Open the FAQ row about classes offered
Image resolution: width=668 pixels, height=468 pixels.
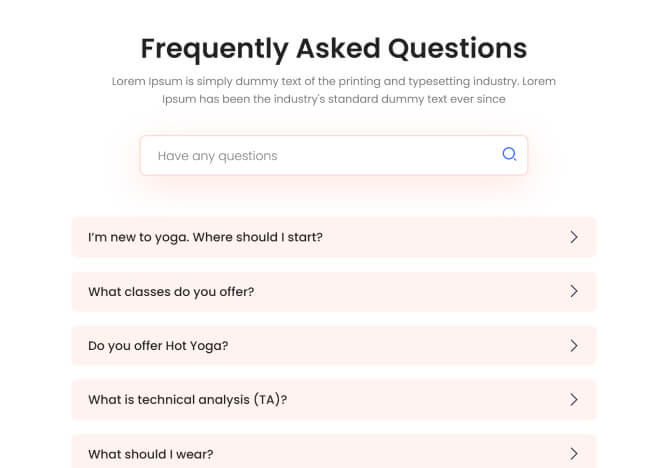(x=400, y=291)
